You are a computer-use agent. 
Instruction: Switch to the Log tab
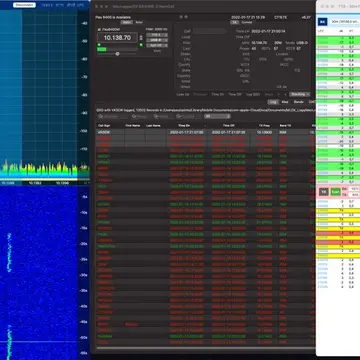coord(273,102)
